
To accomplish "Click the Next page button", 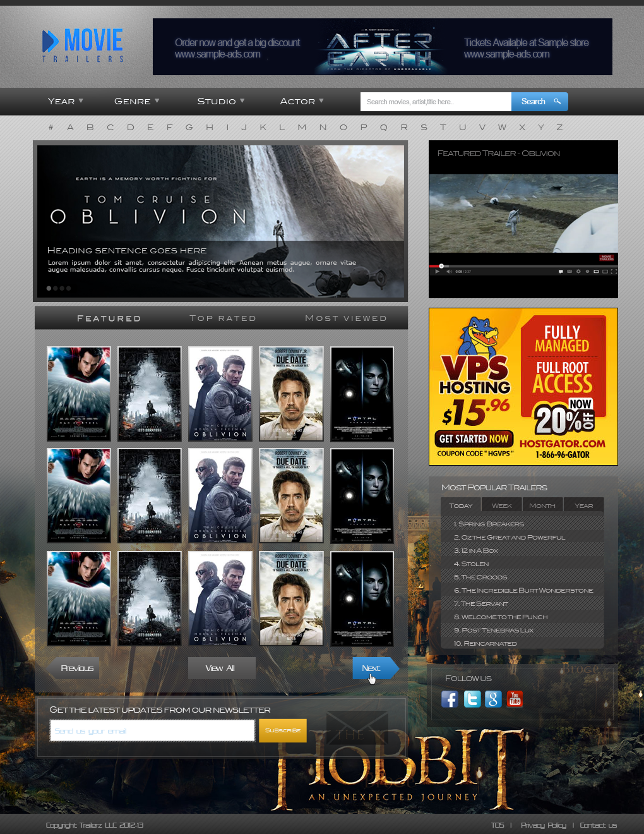I will tap(376, 668).
